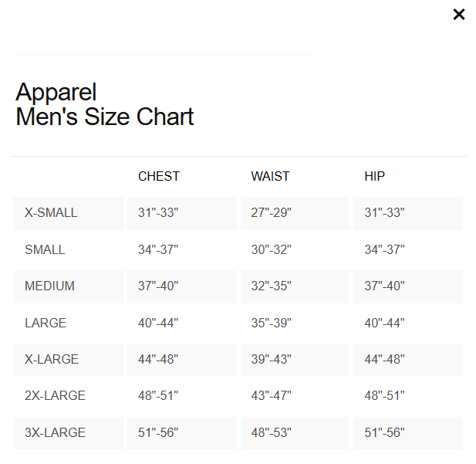Click the LARGE size row label

pyautogui.click(x=46, y=323)
